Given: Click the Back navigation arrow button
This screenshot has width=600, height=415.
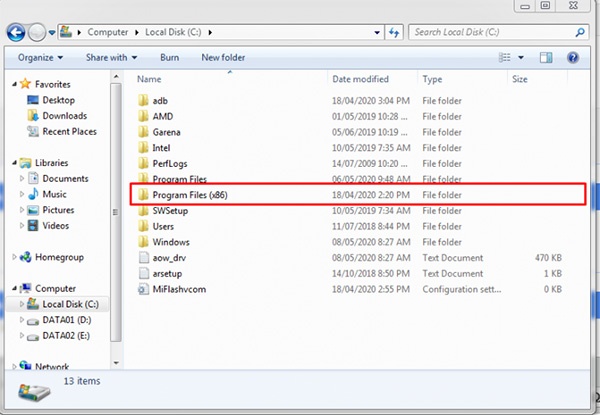Looking at the screenshot, I should (15, 32).
